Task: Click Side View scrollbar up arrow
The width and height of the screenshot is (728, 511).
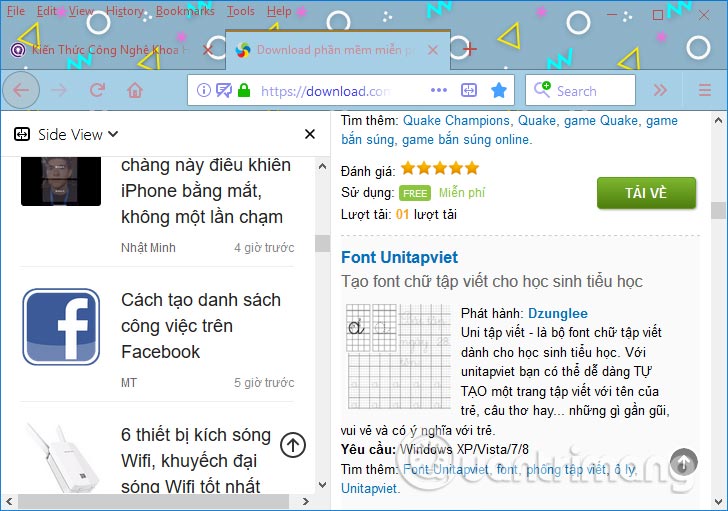Action: pyautogui.click(x=322, y=166)
